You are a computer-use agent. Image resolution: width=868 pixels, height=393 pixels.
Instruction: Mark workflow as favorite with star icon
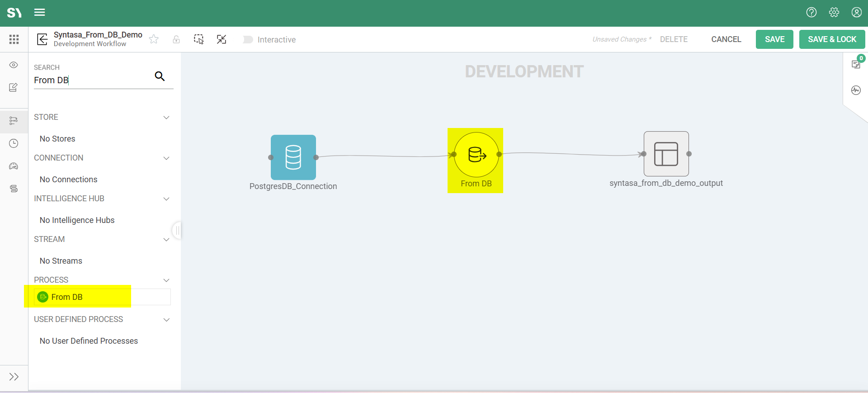click(154, 39)
